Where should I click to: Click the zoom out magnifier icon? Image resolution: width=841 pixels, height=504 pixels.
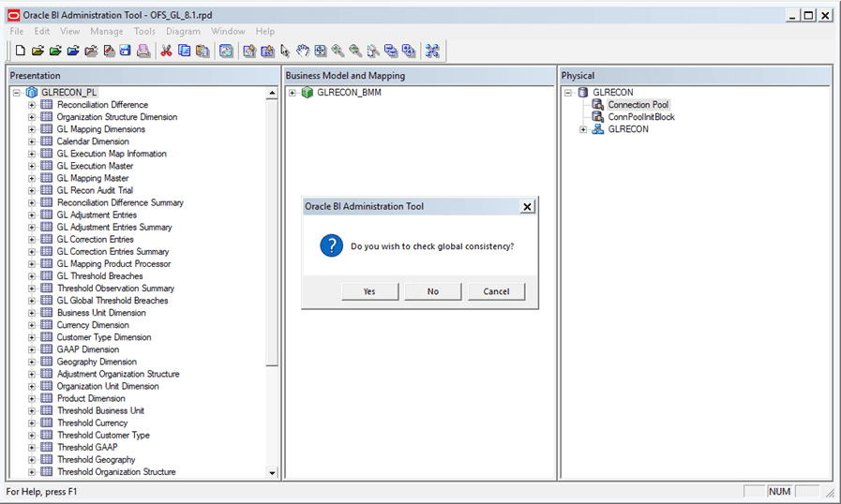[355, 51]
